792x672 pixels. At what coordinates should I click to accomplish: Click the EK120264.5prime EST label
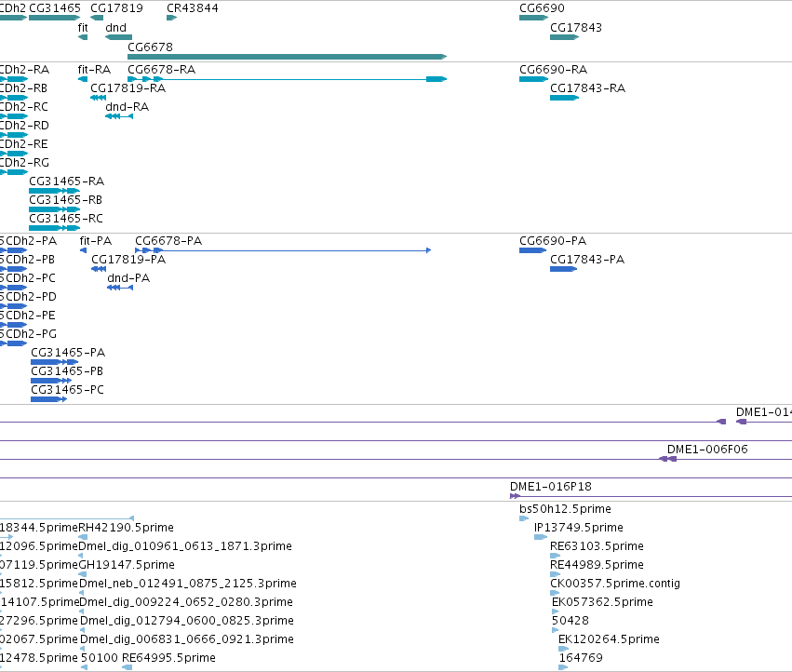tap(609, 639)
